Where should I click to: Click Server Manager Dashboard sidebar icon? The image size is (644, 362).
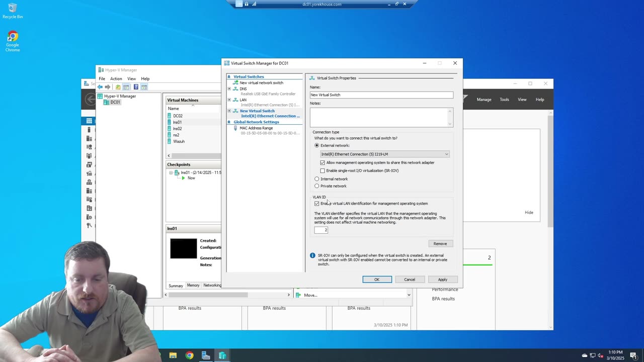pyautogui.click(x=89, y=121)
